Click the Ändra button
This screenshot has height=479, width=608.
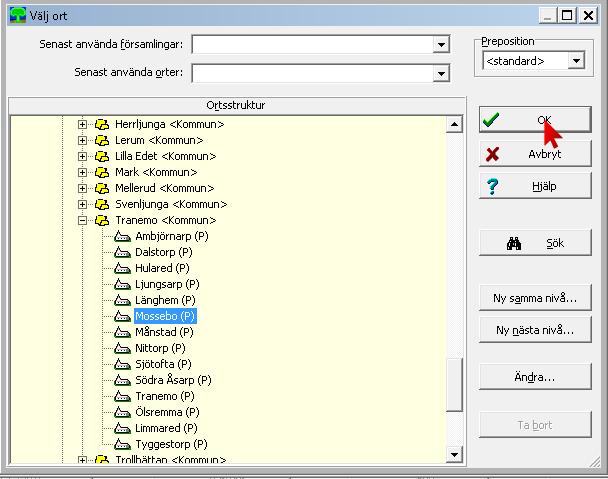pyautogui.click(x=535, y=377)
